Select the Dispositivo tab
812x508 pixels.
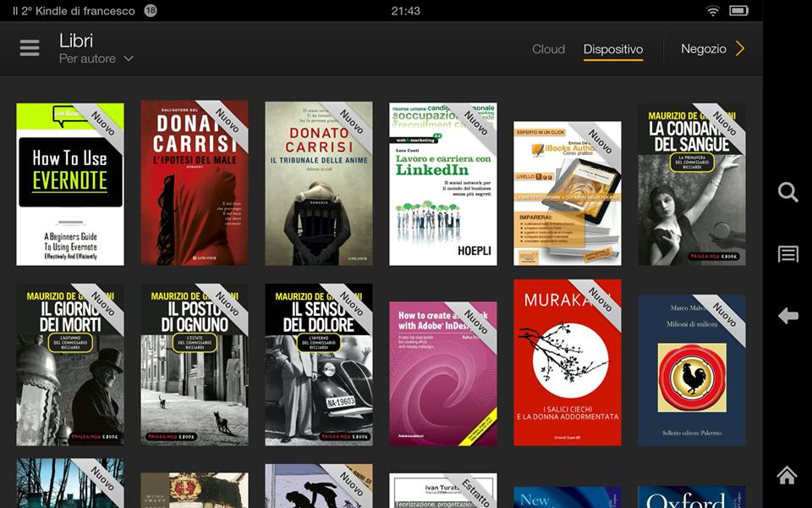pos(613,49)
